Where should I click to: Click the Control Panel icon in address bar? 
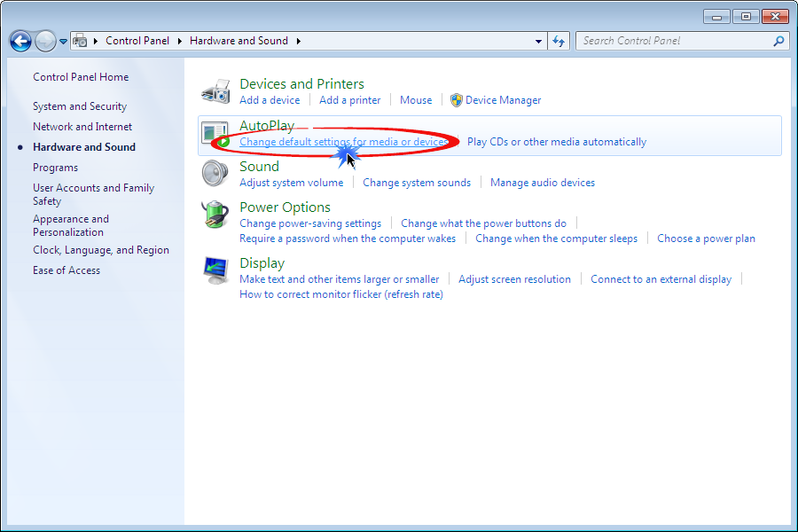coord(80,40)
